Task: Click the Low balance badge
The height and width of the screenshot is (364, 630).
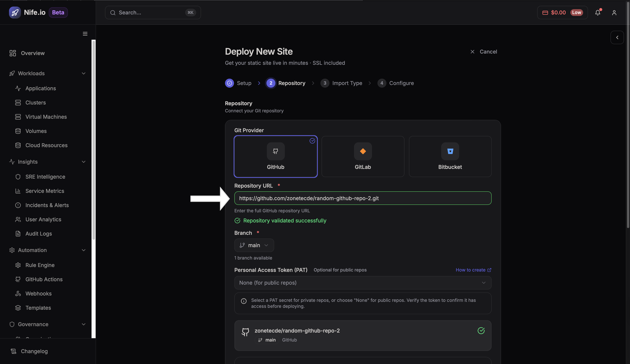Action: coord(577,13)
